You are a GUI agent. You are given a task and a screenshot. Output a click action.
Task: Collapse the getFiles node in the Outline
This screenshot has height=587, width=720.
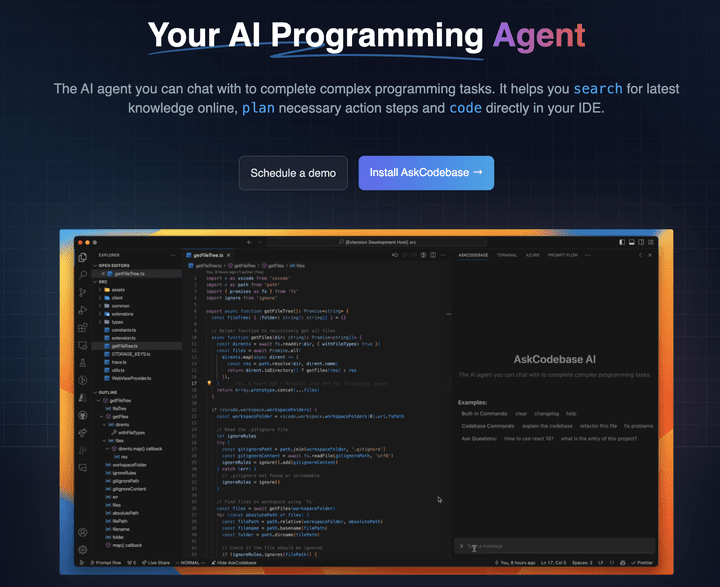click(x=101, y=417)
